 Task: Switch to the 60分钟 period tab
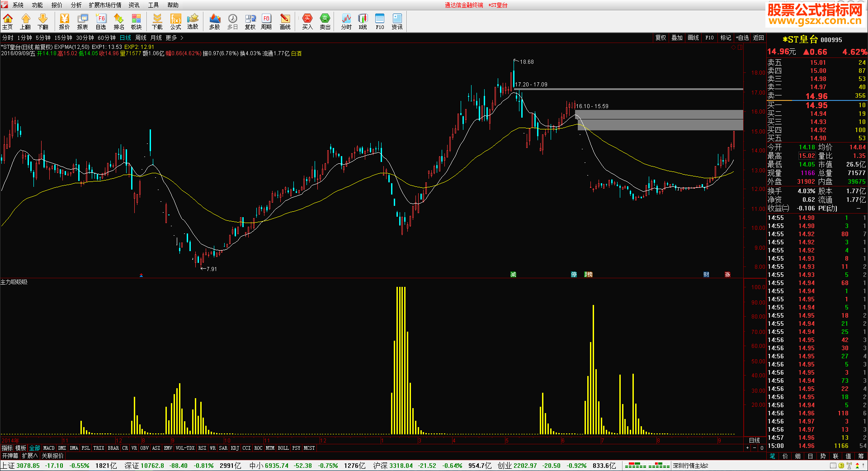tap(107, 38)
